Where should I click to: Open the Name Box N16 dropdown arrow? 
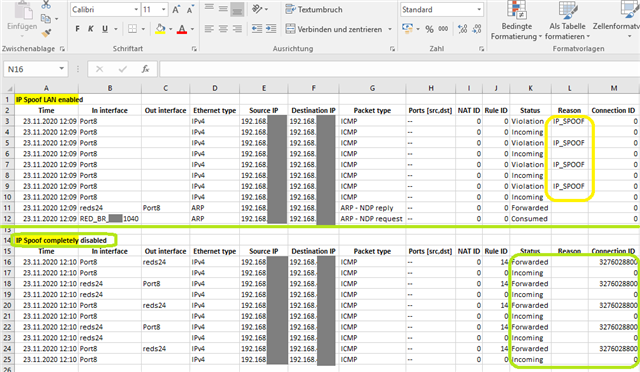61,69
